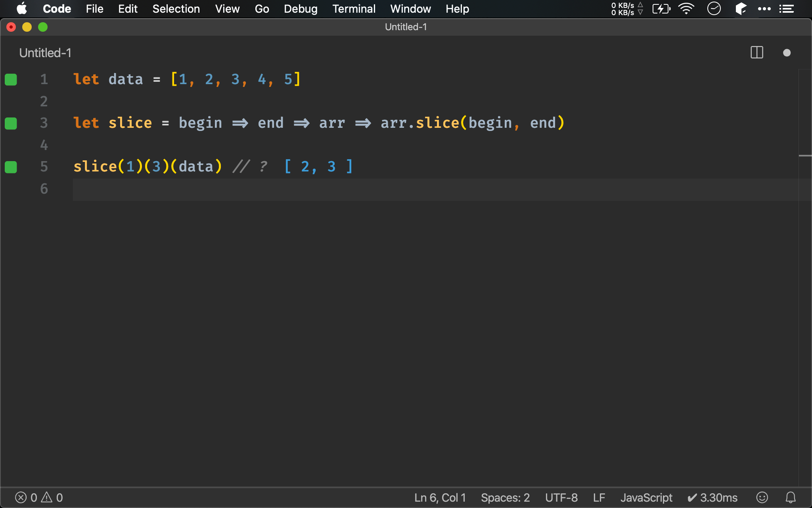Viewport: 812px width, 508px height.
Task: Open the View menu
Action: click(x=227, y=9)
